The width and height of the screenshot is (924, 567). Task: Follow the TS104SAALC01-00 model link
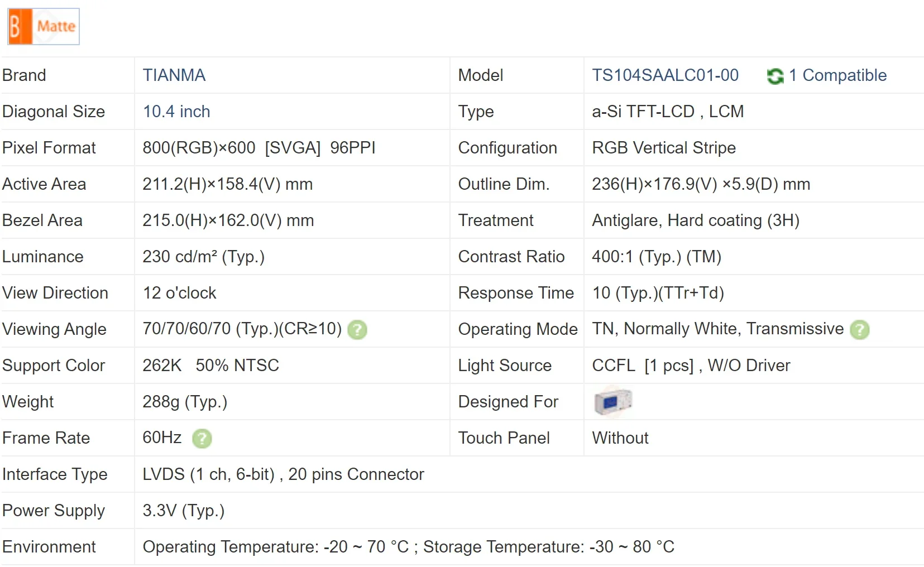click(x=665, y=75)
